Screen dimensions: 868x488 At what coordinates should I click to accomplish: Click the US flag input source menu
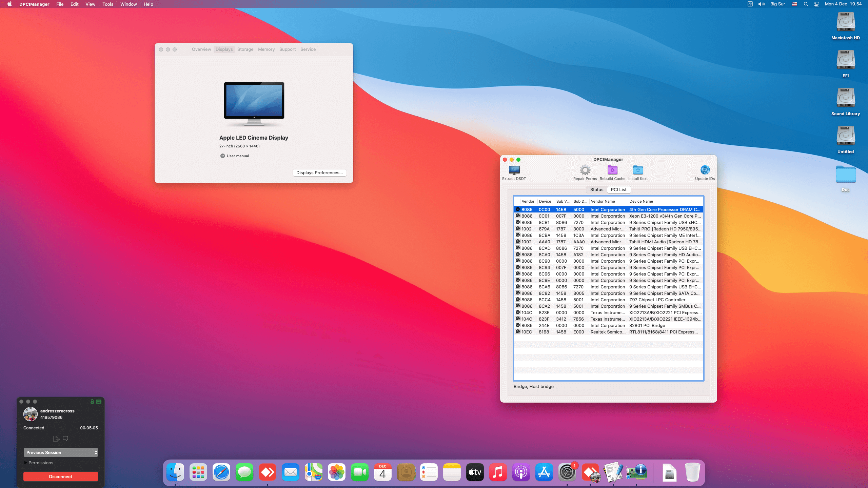(x=794, y=4)
